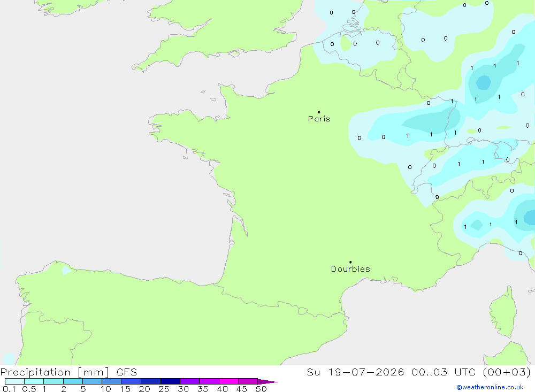Click the legend value label 0.1
Screen dimensions: 535x392
(x=9, y=389)
